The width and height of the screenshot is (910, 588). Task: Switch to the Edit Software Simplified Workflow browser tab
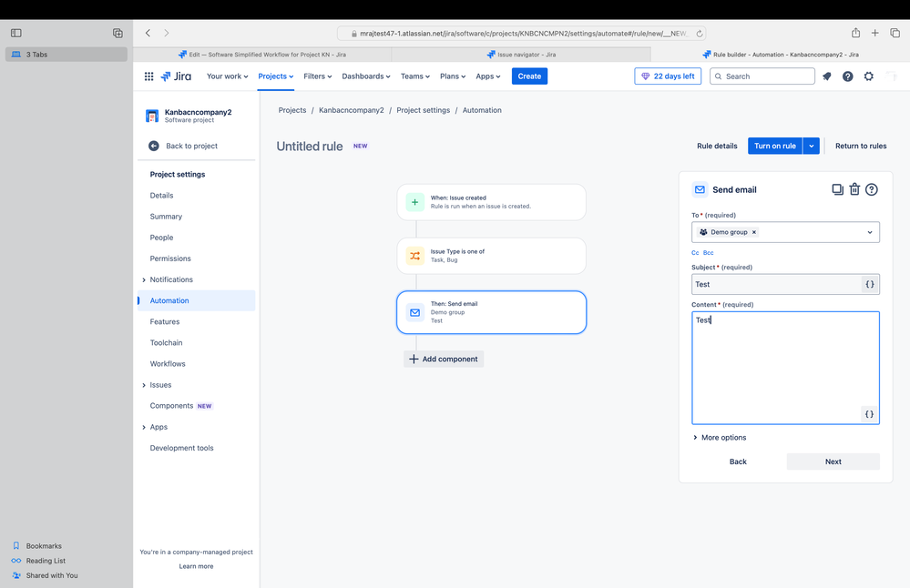point(262,55)
